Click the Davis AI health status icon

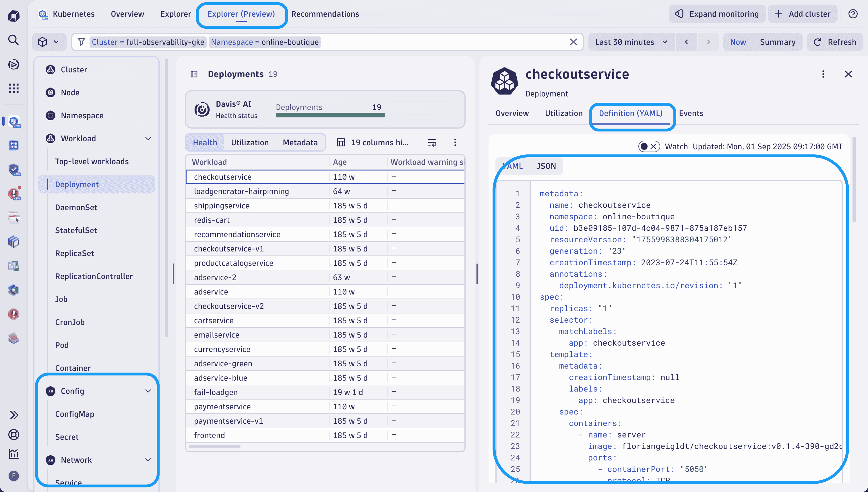(x=202, y=109)
